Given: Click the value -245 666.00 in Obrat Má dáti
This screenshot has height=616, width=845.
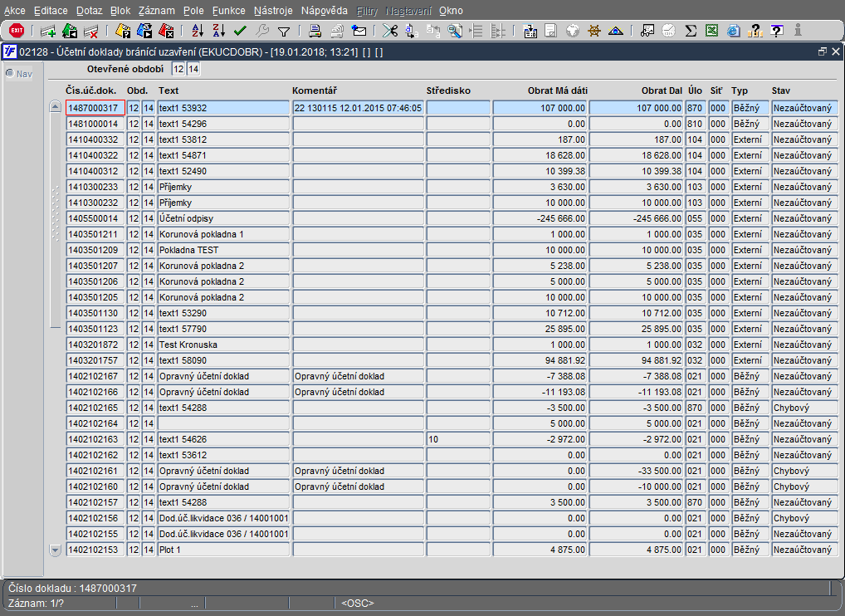Looking at the screenshot, I should pos(540,218).
